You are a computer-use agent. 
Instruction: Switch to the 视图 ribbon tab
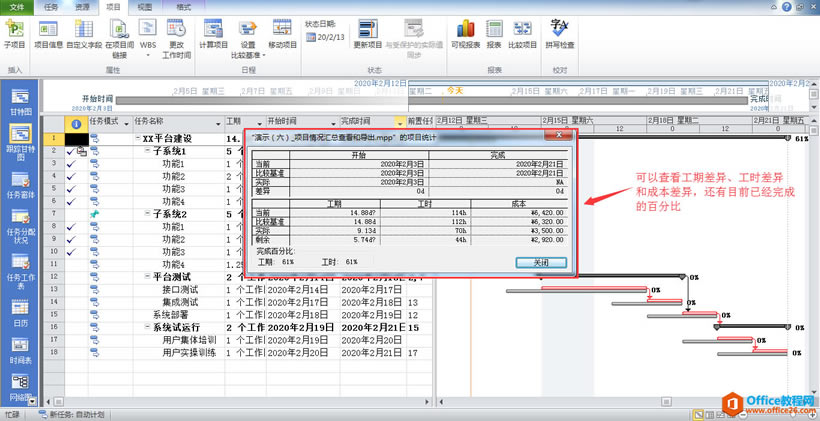coord(145,6)
